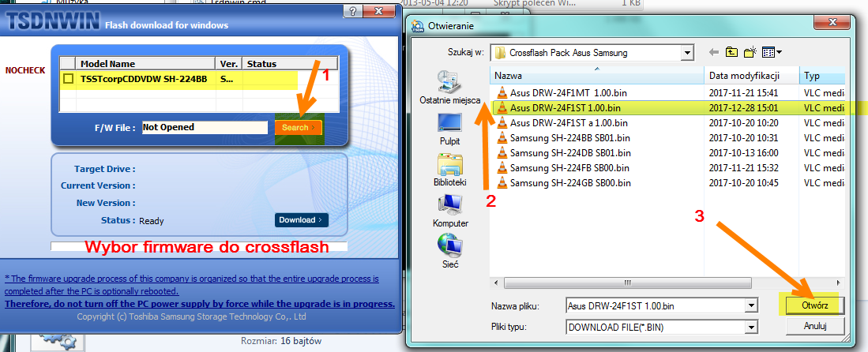Open Pulpit in places bar

click(449, 129)
